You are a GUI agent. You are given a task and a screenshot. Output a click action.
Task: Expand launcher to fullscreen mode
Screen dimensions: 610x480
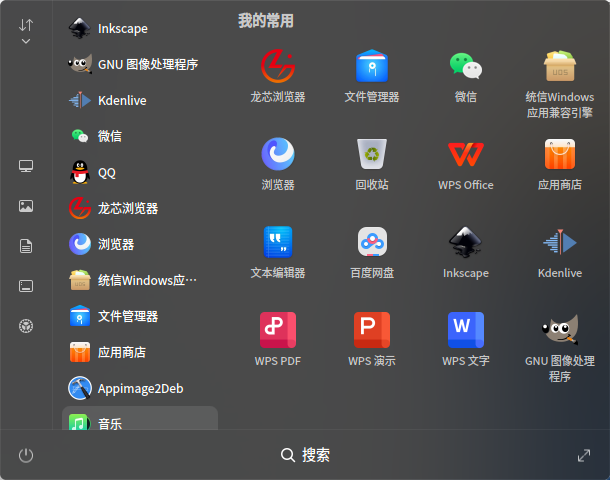[584, 455]
